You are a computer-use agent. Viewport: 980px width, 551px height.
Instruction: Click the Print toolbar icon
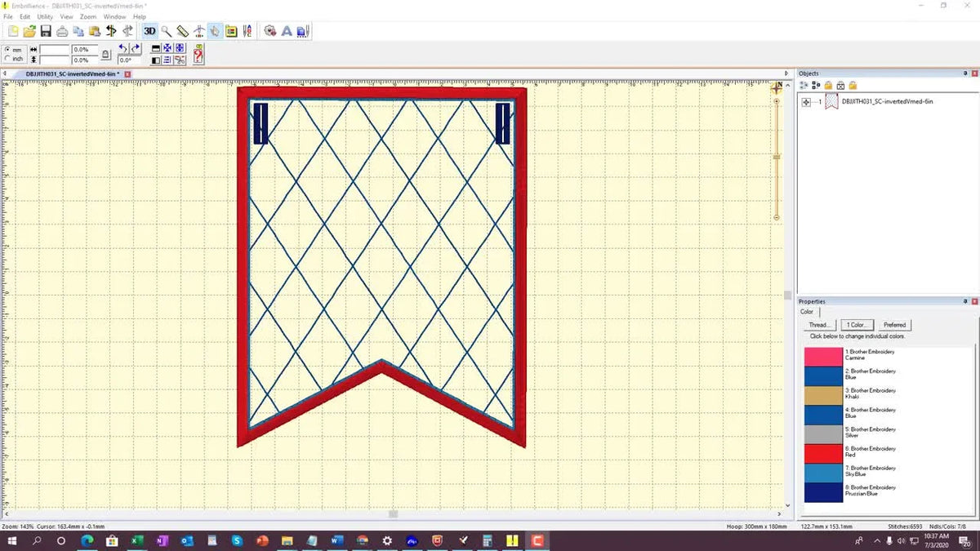pos(62,31)
